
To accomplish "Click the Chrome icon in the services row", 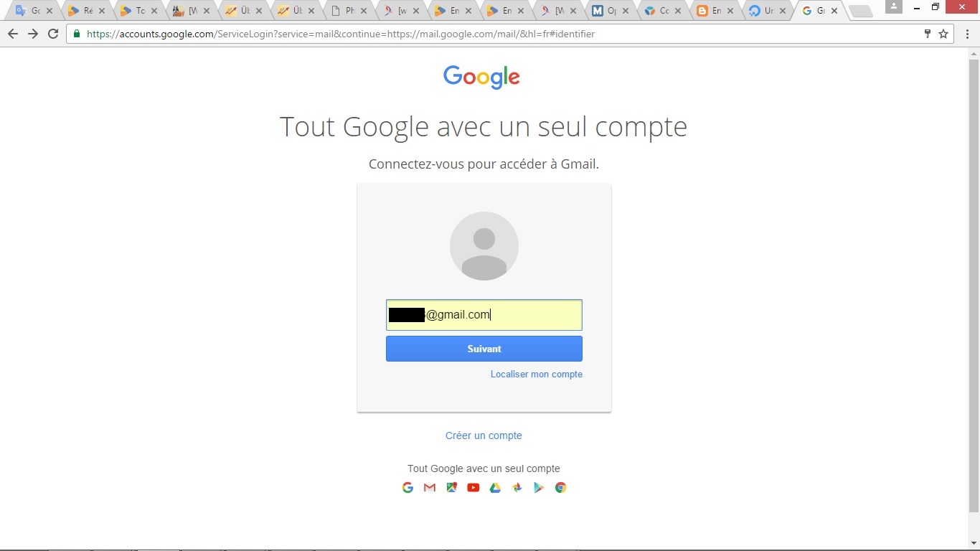I will point(561,488).
